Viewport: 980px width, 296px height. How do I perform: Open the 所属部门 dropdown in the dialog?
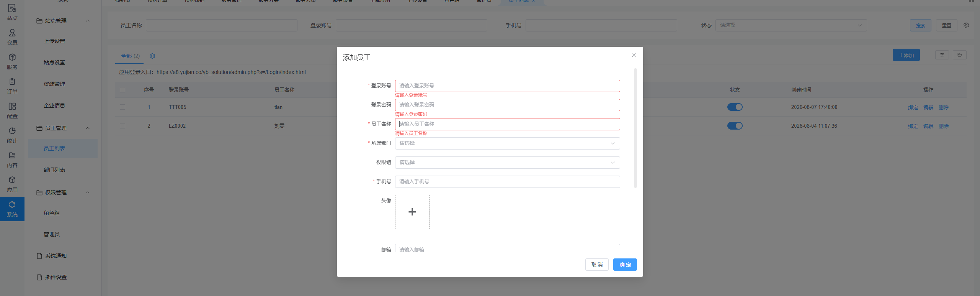pos(508,143)
